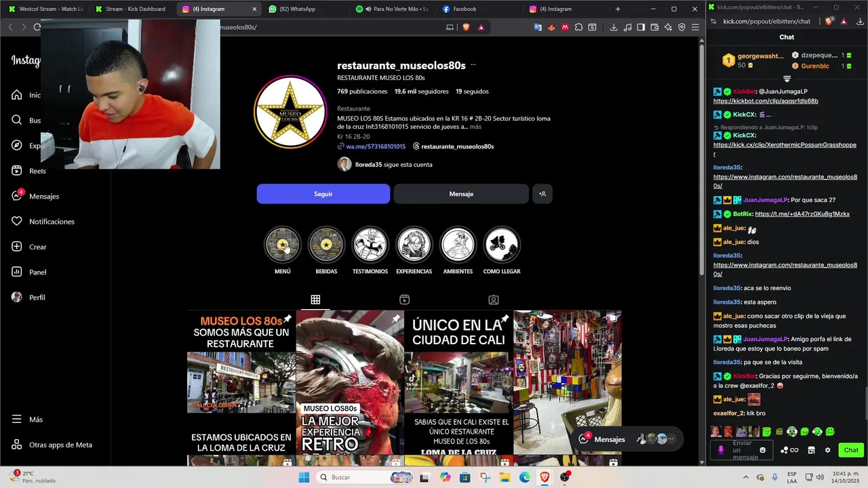Viewport: 868px width, 488px height.
Task: Toggle the browser sidebar panel
Action: pyautogui.click(x=641, y=27)
